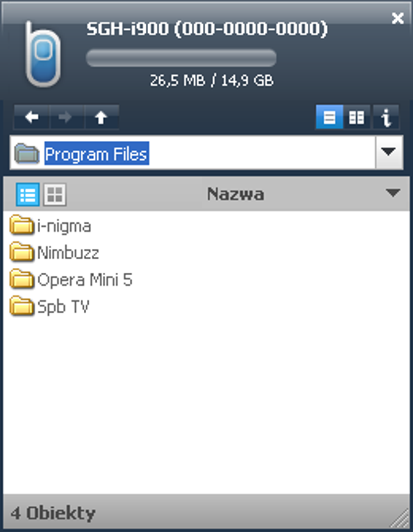
Task: Select the Opera Mini 5 folder
Action: [x=71, y=279]
